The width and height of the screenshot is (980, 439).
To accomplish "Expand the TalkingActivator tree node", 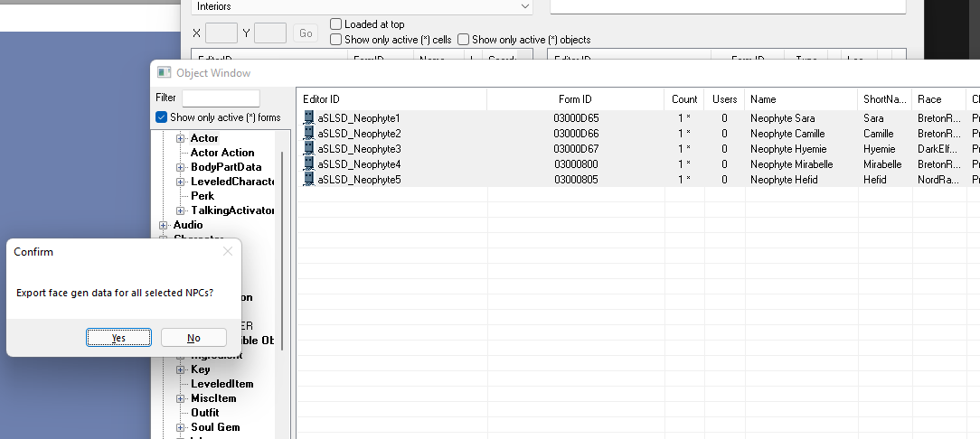I will [x=180, y=210].
